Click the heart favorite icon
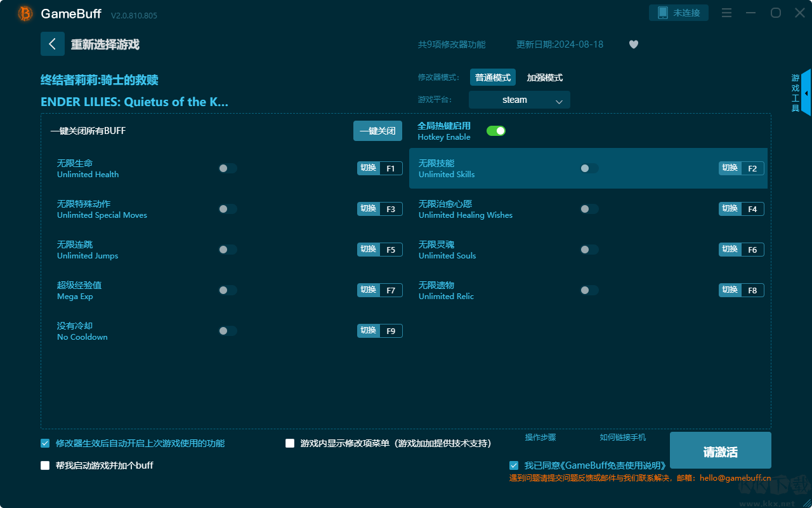 point(634,44)
